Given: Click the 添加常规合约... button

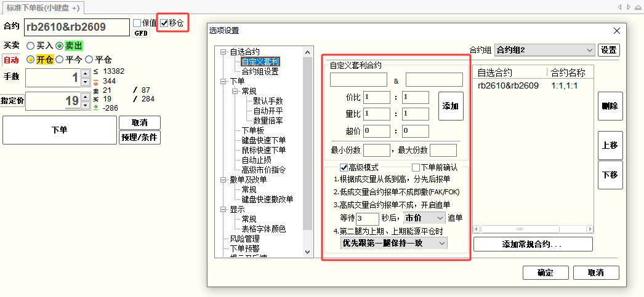Looking at the screenshot, I should (533, 244).
